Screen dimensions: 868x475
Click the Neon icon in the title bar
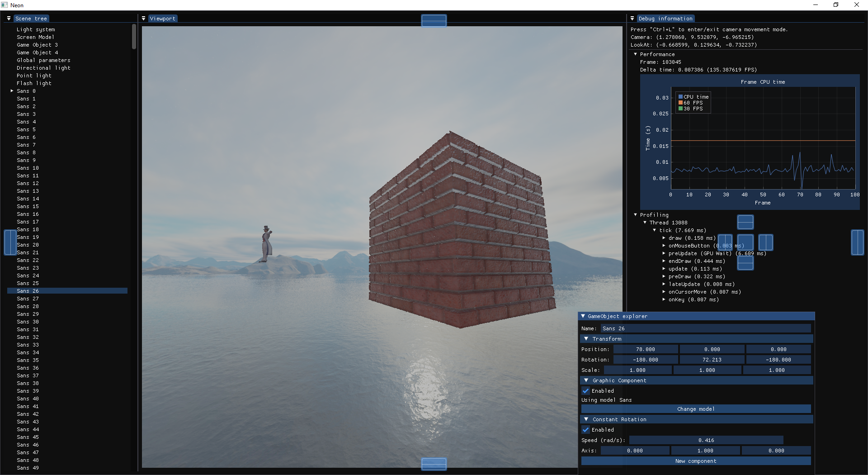[4, 5]
